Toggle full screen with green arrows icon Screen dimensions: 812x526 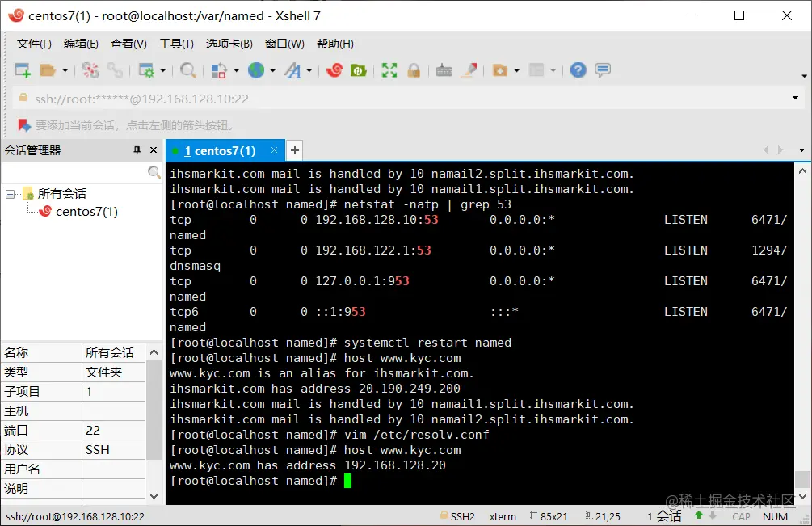(x=389, y=70)
